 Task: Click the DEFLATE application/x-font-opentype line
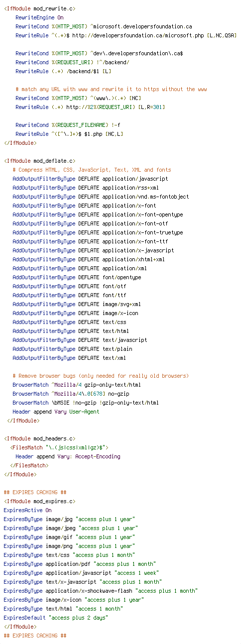[98, 215]
